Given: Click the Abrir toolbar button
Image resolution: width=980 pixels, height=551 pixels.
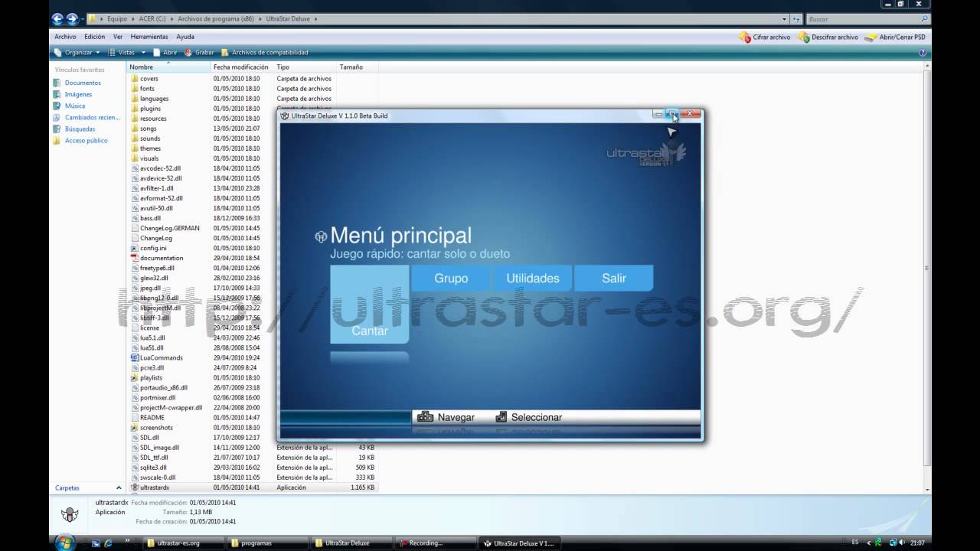Looking at the screenshot, I should click(x=165, y=52).
